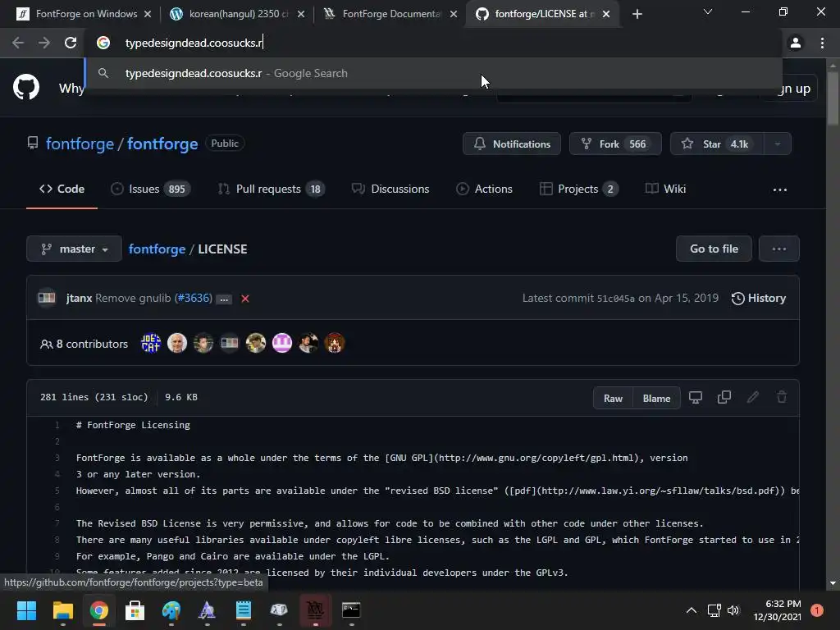Image resolution: width=840 pixels, height=630 pixels.
Task: Expand the Star lists dropdown arrow
Action: pos(778,144)
